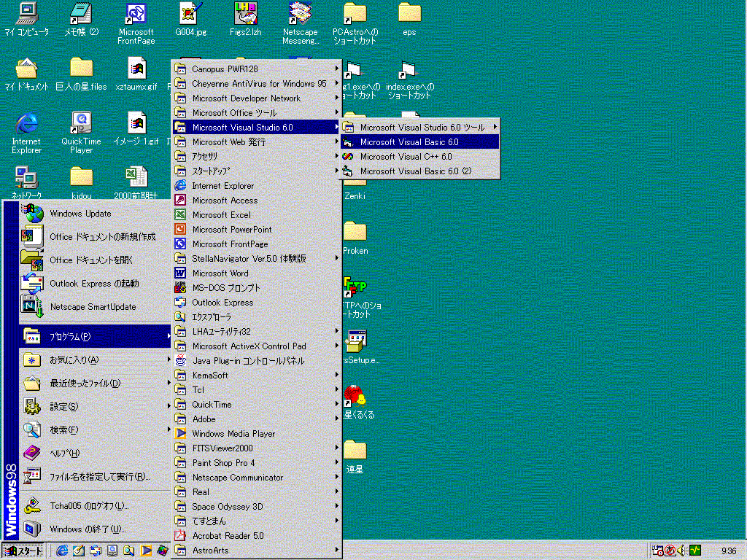The image size is (747, 560).
Task: Open Microsoft Excel from Programs menu
Action: pyautogui.click(x=258, y=215)
